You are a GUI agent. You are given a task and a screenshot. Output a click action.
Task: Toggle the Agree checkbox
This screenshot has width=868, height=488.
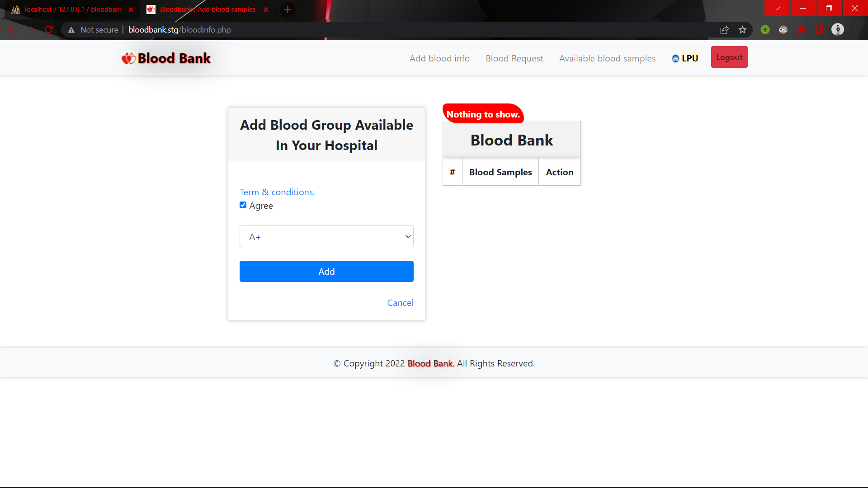coord(243,205)
